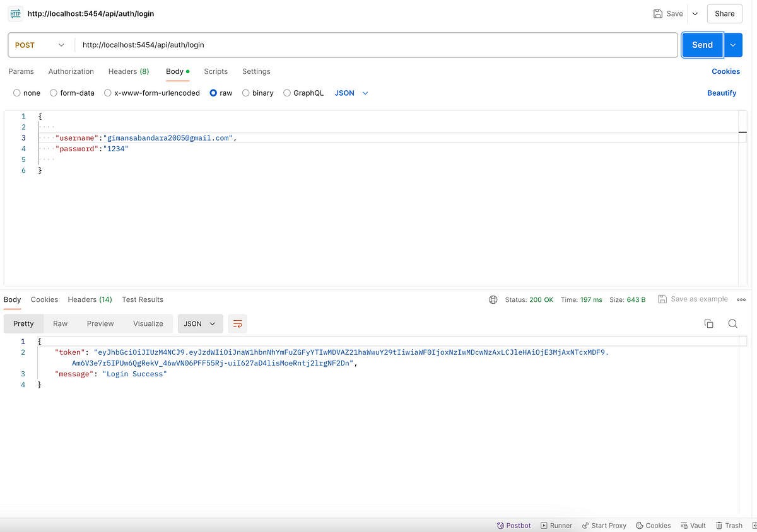Select x-www-form-urlencoded body type
This screenshot has width=757, height=532.
point(152,93)
